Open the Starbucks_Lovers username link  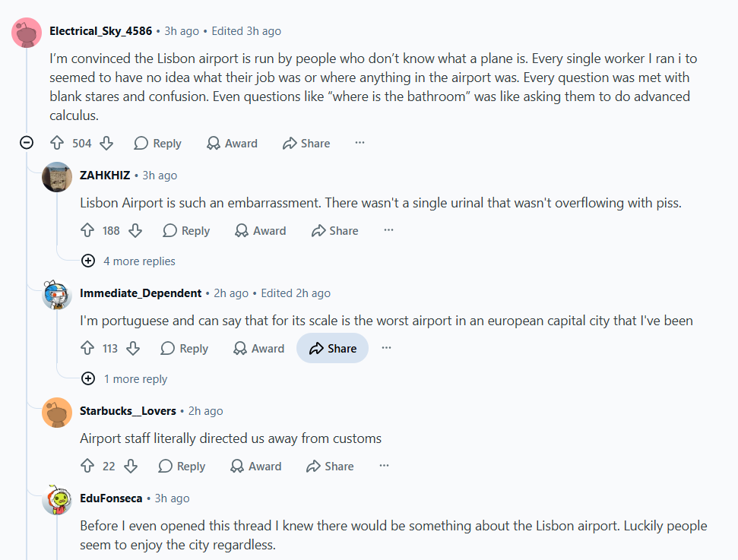point(128,411)
